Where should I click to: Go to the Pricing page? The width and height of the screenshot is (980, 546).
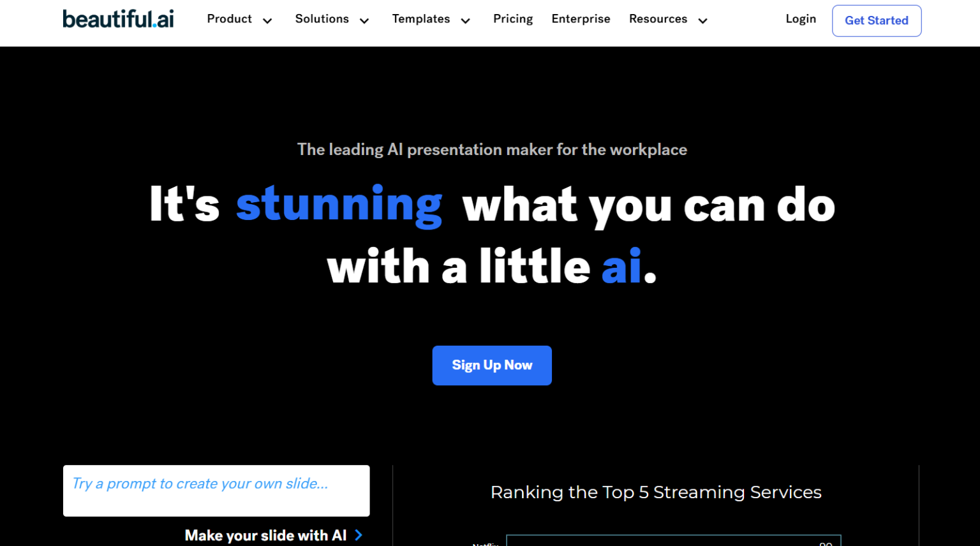(513, 19)
